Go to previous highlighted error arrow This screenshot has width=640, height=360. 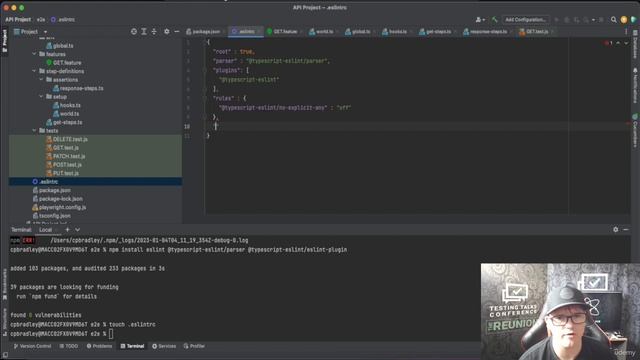(618, 43)
